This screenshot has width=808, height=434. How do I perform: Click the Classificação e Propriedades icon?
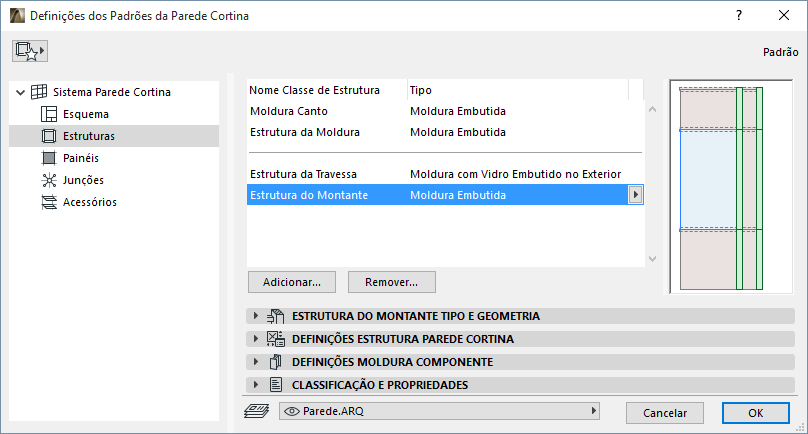click(x=276, y=385)
